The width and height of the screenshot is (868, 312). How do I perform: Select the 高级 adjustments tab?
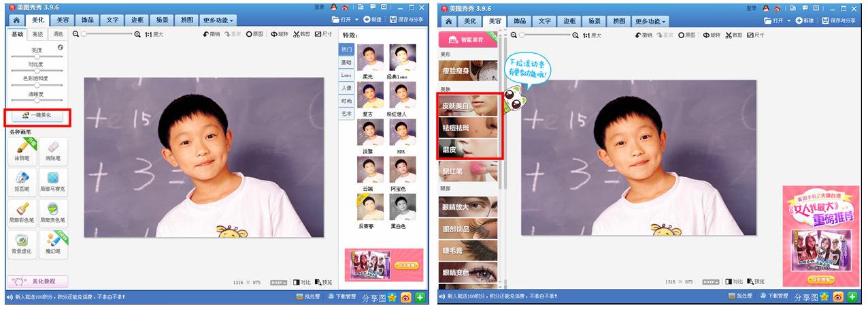37,34
